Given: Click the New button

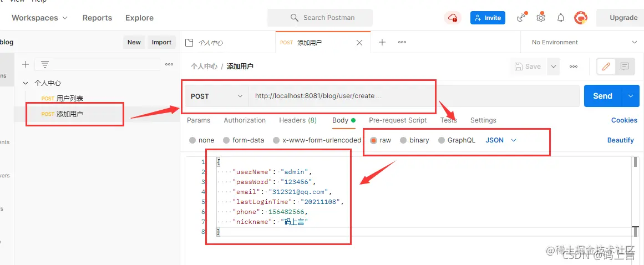Looking at the screenshot, I should [134, 42].
